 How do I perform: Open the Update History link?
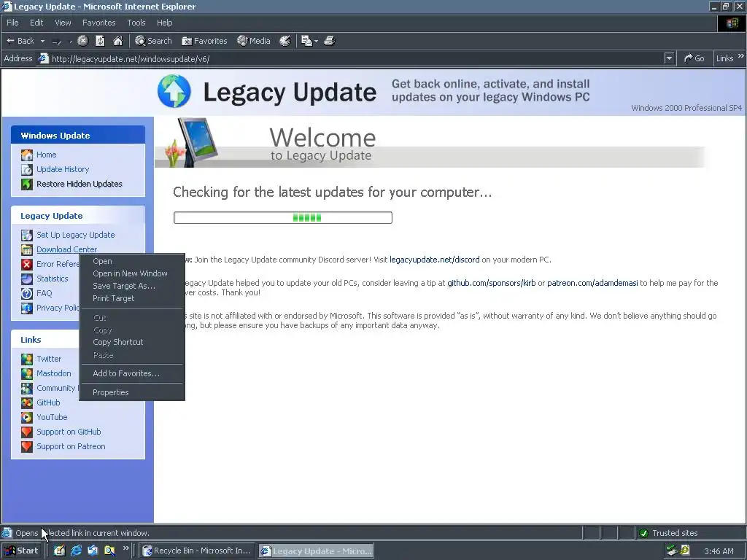coord(63,169)
